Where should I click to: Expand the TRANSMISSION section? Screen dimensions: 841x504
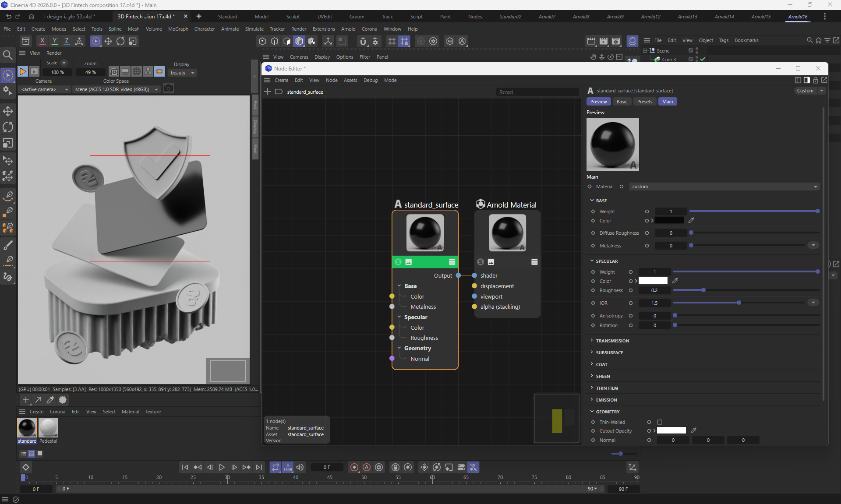tap(612, 341)
